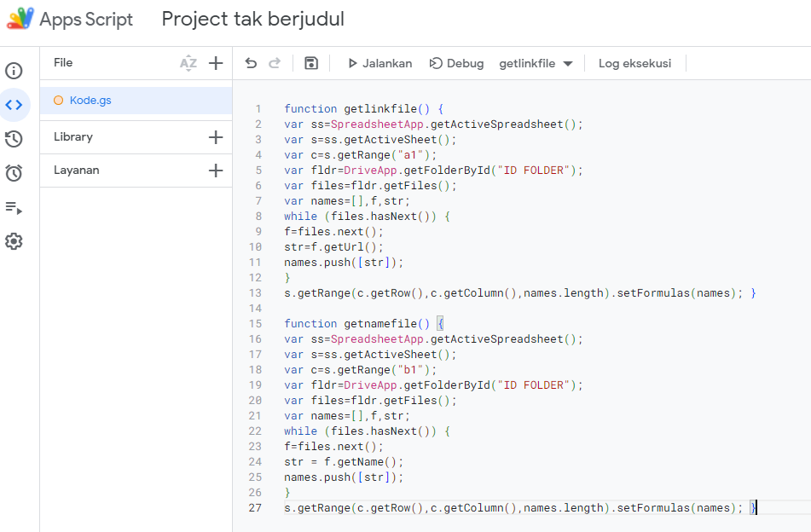Click the Library section label

coord(73,137)
